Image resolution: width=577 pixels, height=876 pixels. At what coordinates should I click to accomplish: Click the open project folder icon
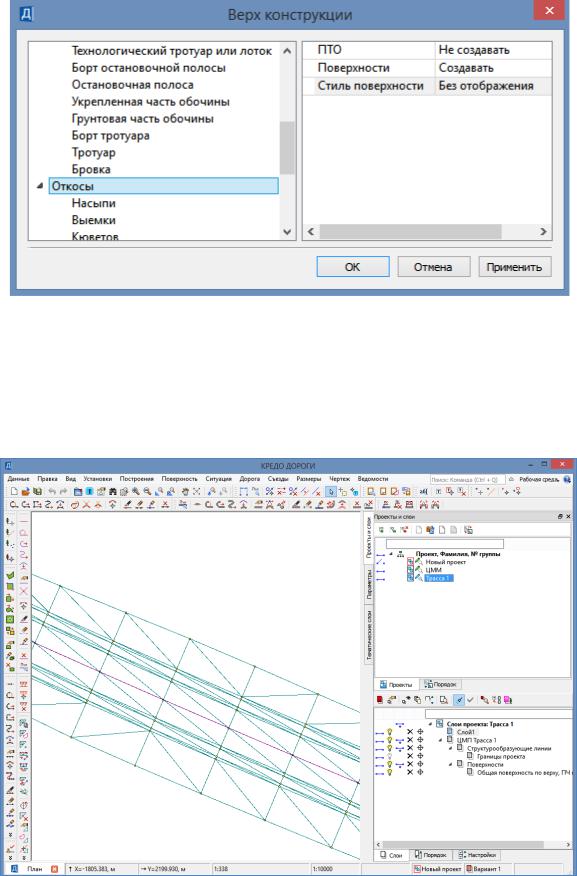(26, 492)
